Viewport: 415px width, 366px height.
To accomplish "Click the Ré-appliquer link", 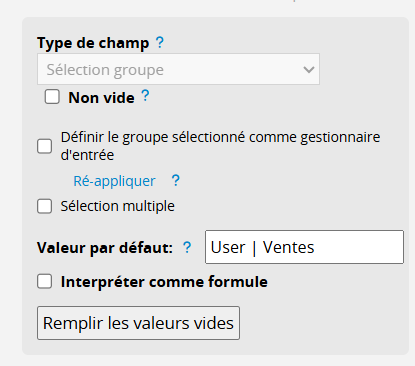I will [x=114, y=181].
